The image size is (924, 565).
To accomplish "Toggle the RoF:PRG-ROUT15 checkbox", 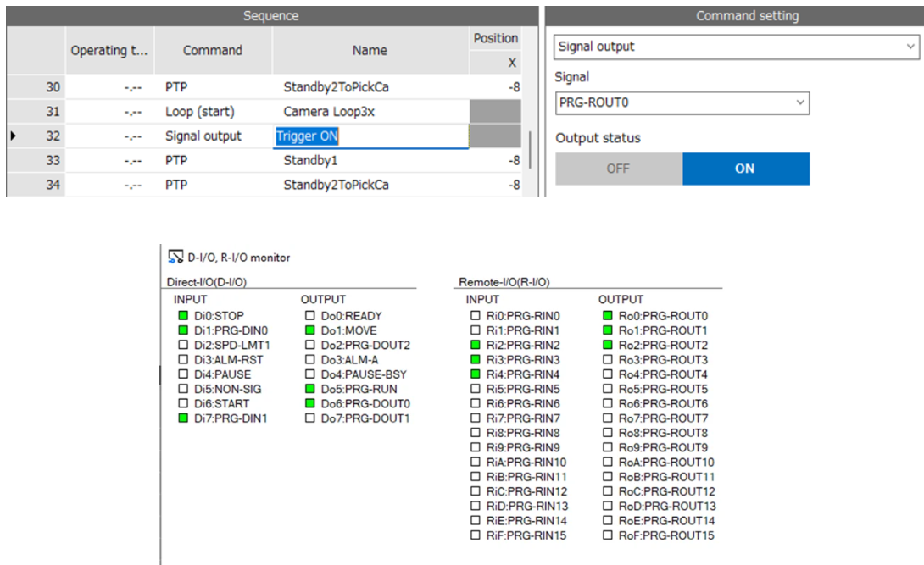I will (x=609, y=535).
